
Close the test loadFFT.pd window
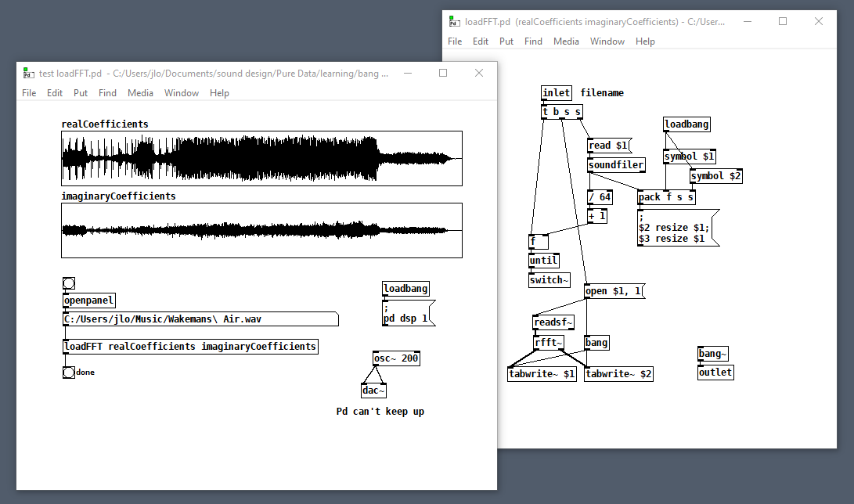point(479,73)
